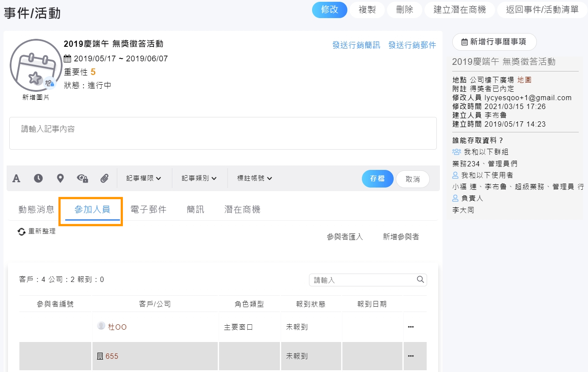Expand the 記事權限 dropdown

[x=144, y=178]
